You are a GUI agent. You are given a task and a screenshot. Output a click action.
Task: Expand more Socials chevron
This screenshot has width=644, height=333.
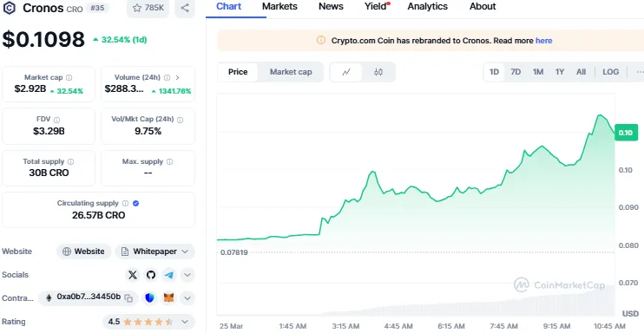tap(187, 275)
